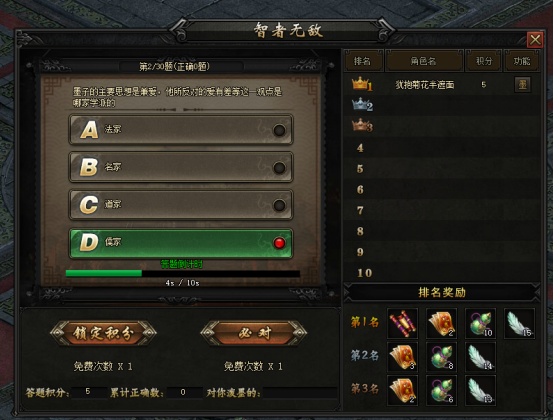Close the 智者无敌 quiz window
This screenshot has height=420, width=553.
535,39
